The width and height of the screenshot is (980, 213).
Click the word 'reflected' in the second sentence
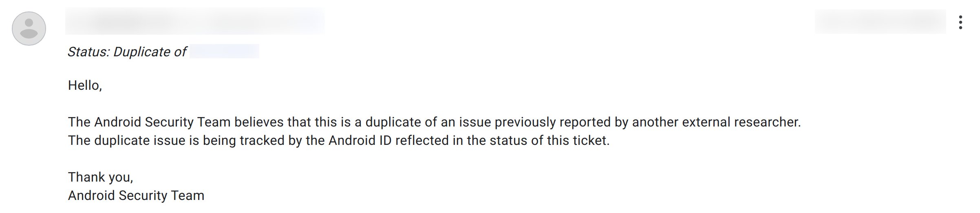[422, 140]
